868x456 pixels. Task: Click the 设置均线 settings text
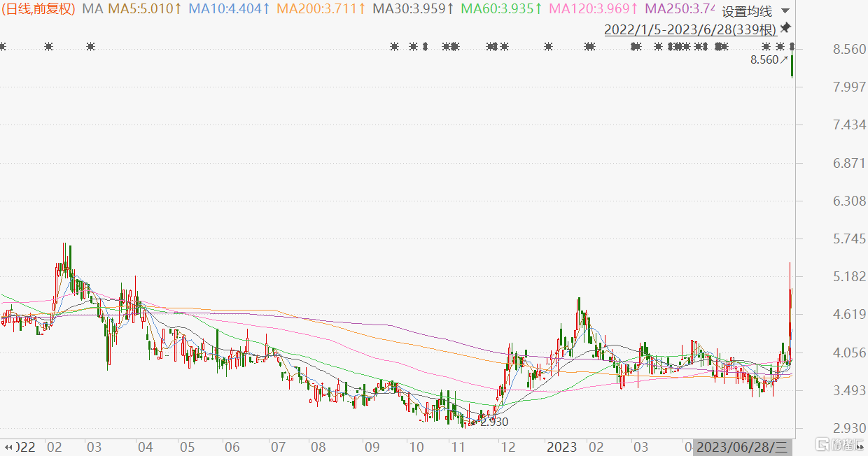click(x=747, y=11)
